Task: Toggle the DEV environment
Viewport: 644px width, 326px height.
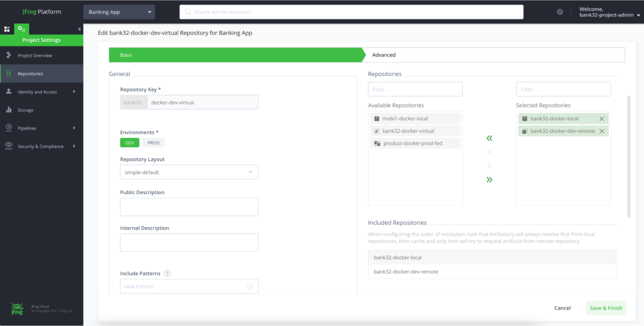Action: pos(130,142)
